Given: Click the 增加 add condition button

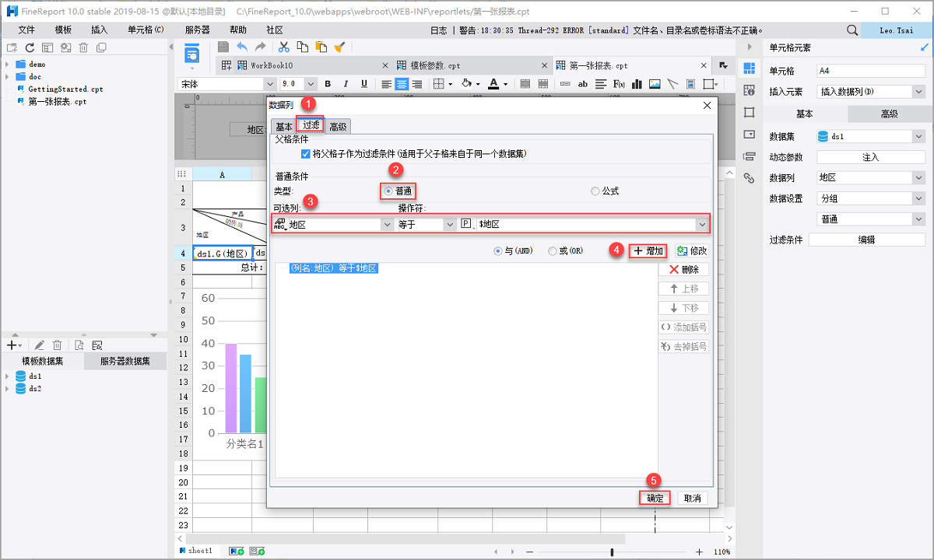Looking at the screenshot, I should 648,250.
